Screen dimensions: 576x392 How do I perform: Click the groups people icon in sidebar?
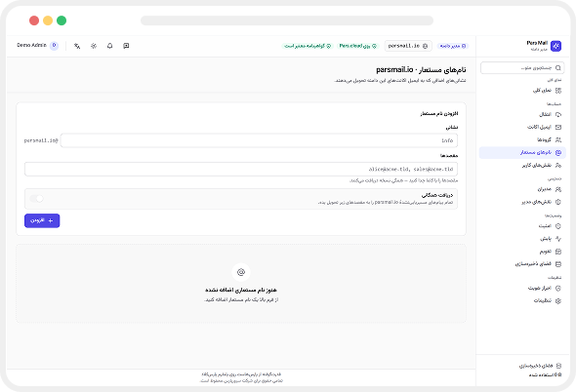558,139
